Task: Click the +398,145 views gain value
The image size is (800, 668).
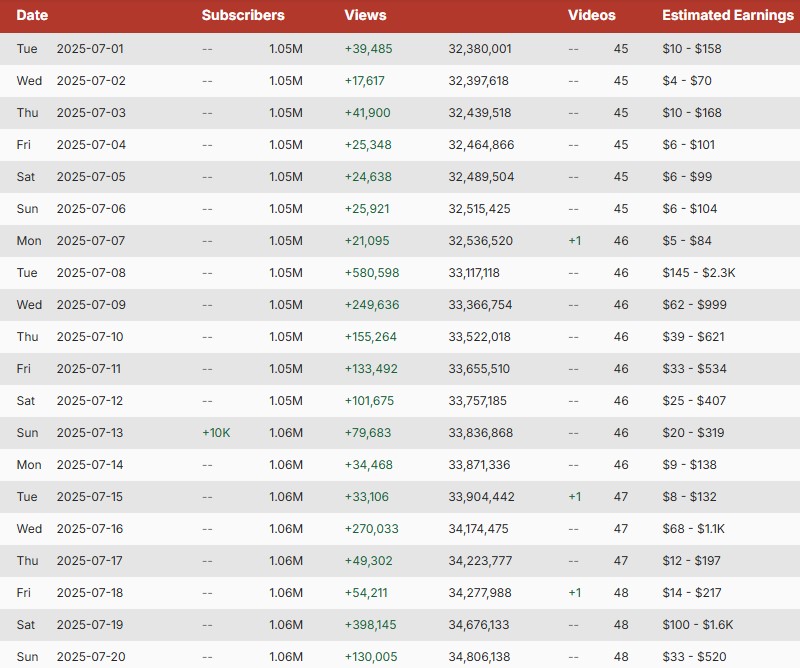Action: (x=372, y=625)
